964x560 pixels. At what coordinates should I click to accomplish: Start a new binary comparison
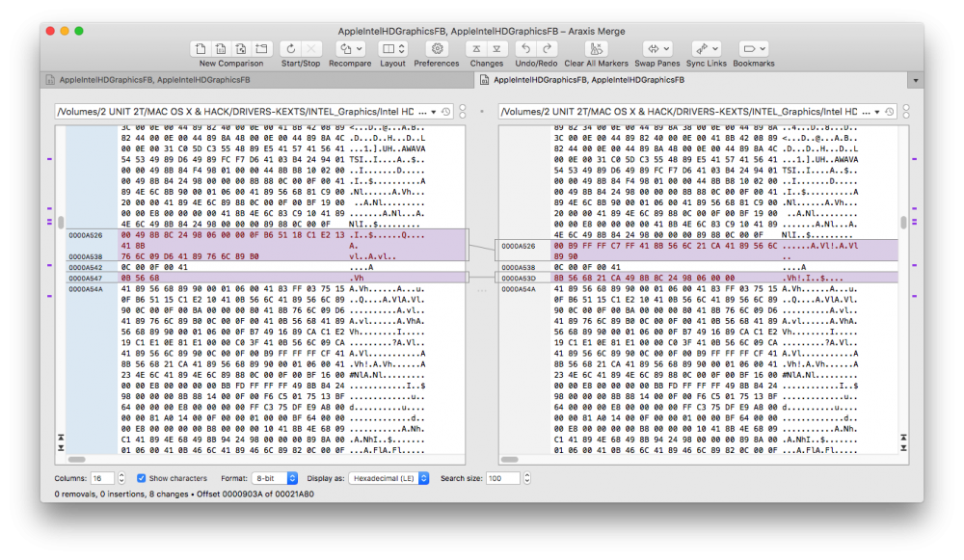[221, 48]
